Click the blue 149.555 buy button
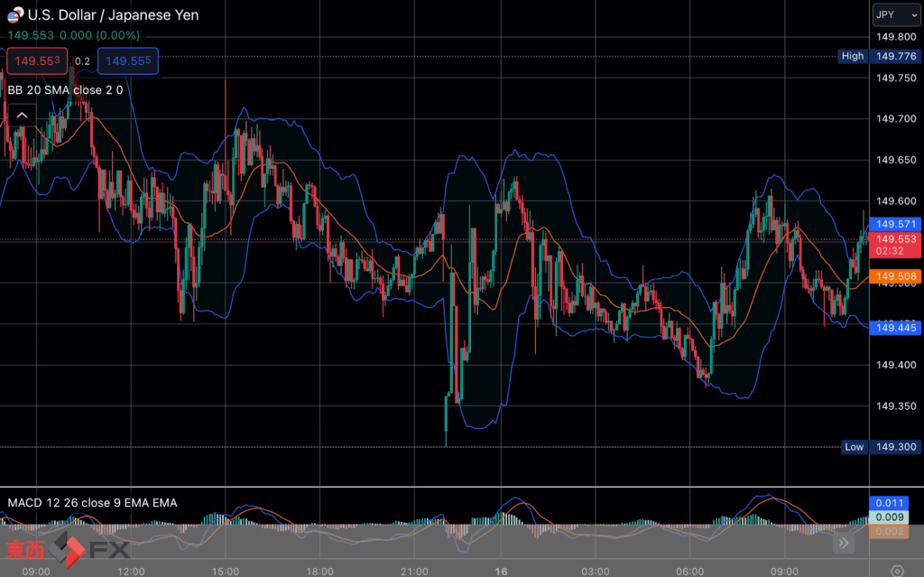The width and height of the screenshot is (924, 577). (128, 60)
